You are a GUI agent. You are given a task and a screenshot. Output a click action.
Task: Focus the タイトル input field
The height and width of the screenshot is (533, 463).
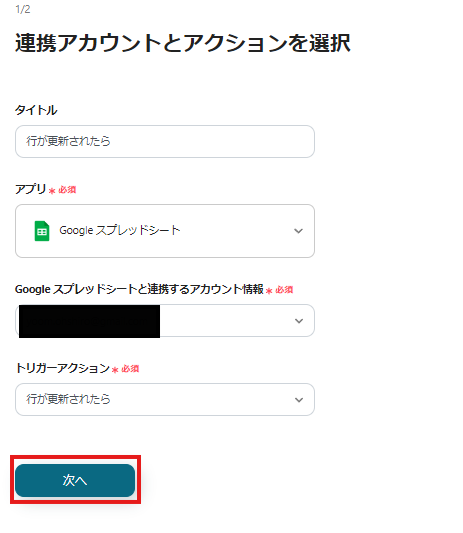(x=165, y=141)
